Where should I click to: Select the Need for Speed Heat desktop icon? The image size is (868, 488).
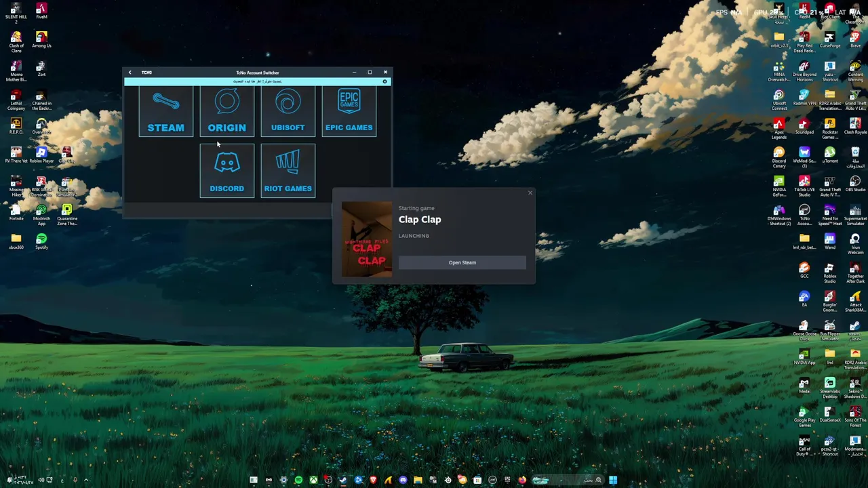click(x=829, y=216)
